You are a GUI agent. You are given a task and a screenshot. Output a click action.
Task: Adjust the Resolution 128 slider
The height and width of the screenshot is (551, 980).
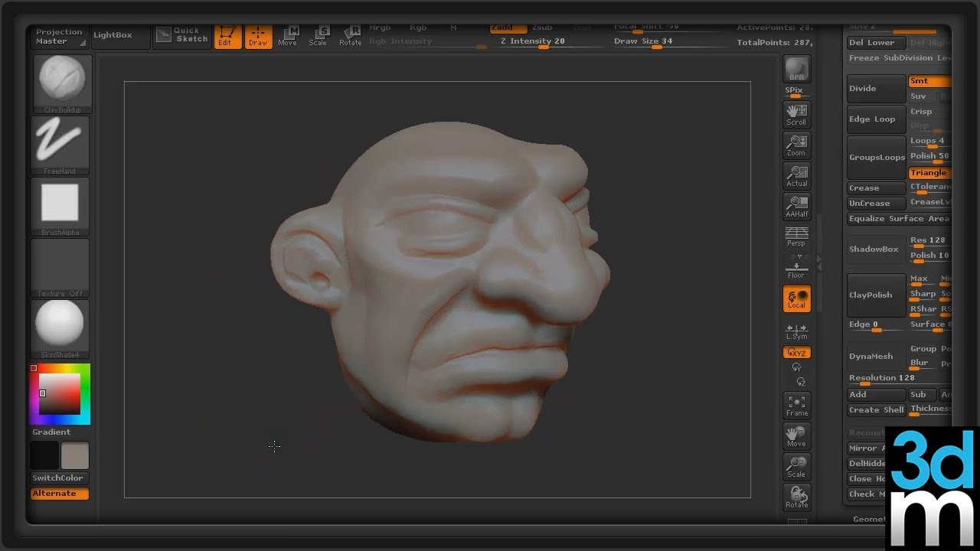[900, 379]
